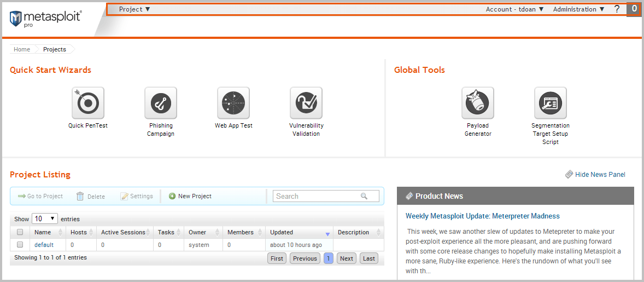
Task: Launch the Quick PenTest wizard icon
Action: pos(88,103)
